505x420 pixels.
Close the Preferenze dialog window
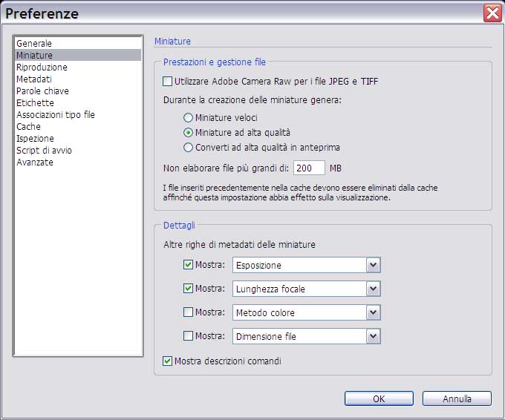coord(492,13)
